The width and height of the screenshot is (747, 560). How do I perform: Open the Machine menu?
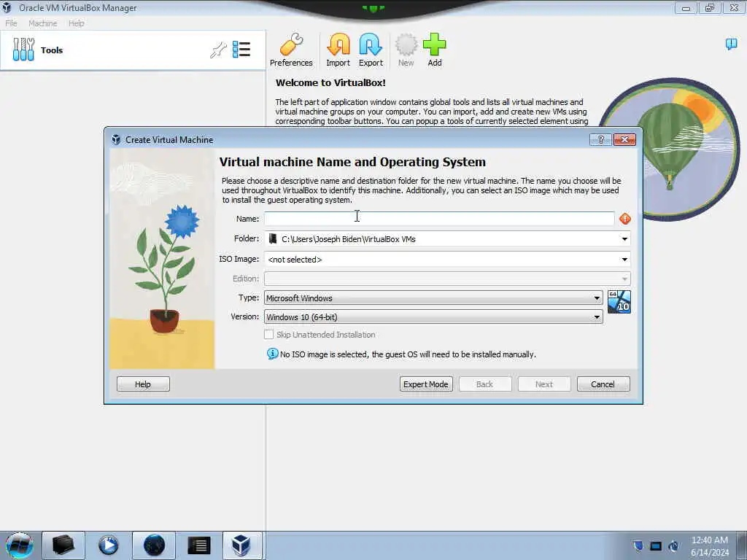(42, 23)
